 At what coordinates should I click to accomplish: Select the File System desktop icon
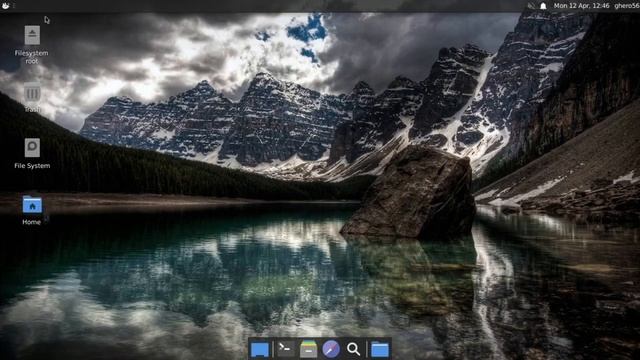32,148
